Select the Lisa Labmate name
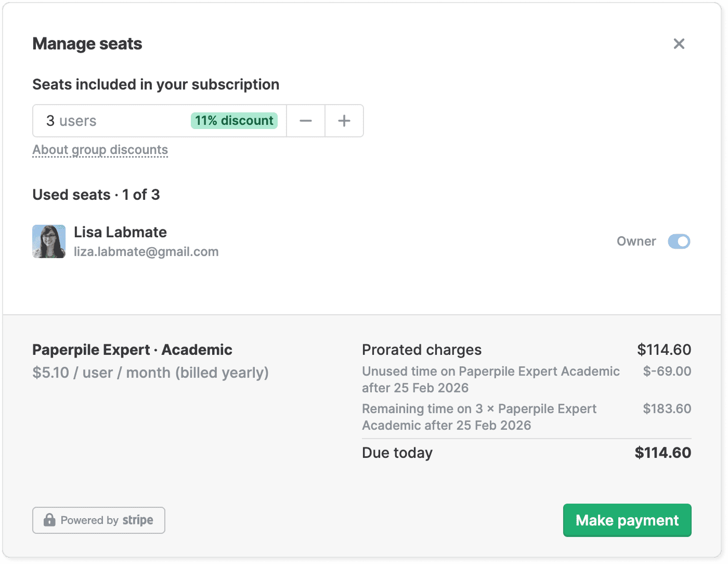 [120, 232]
